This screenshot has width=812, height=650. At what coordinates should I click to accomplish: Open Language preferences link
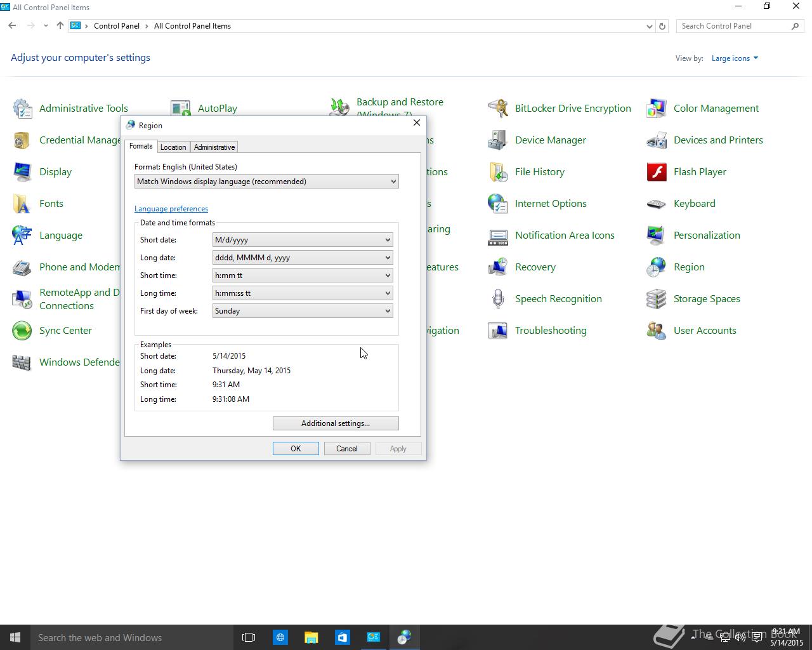click(x=171, y=209)
